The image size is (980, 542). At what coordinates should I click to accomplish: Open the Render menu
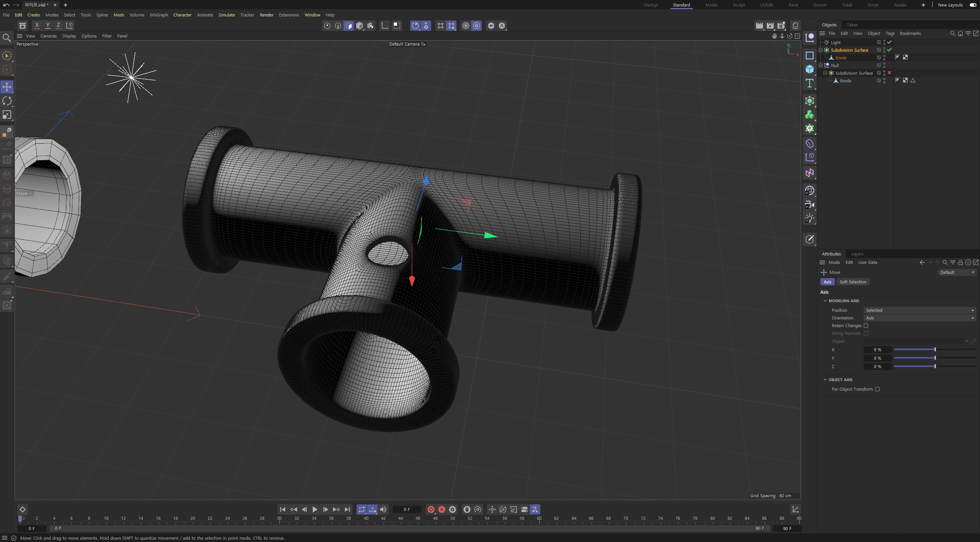coord(266,15)
